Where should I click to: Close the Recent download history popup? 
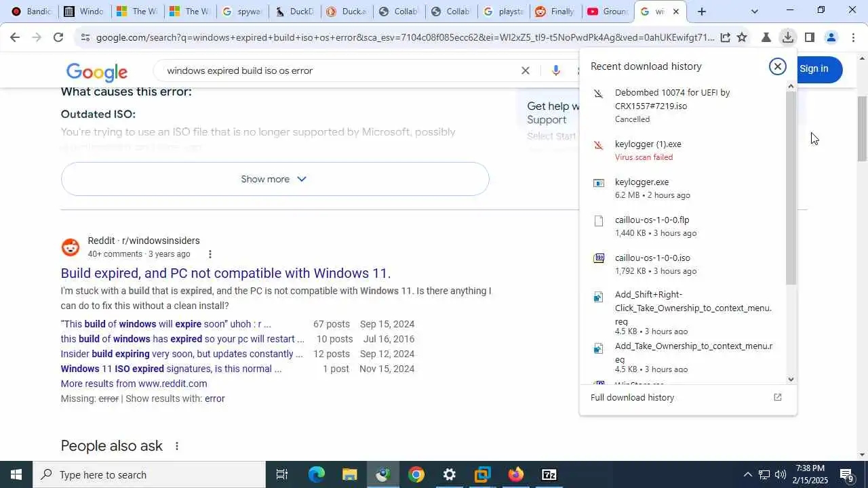pos(778,66)
